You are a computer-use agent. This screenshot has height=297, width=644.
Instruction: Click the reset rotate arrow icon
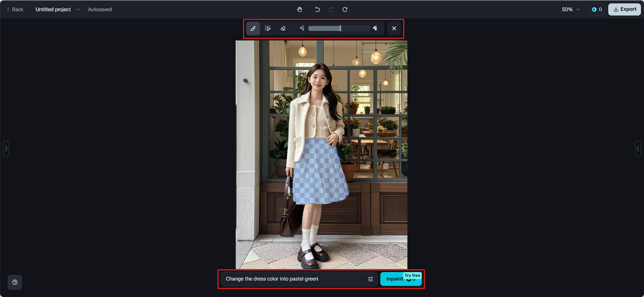tap(345, 10)
